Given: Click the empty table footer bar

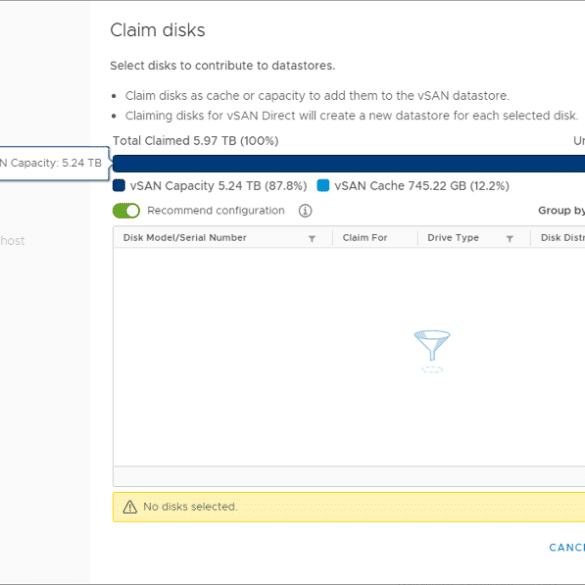Looking at the screenshot, I should click(349, 476).
